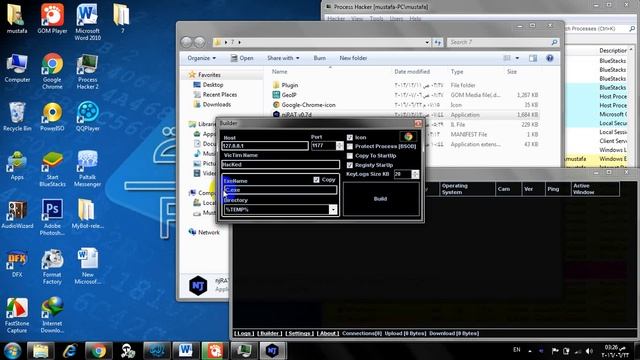This screenshot has height=360, width=640.
Task: Toggle the Icon checkbox in Builder
Action: (x=350, y=137)
